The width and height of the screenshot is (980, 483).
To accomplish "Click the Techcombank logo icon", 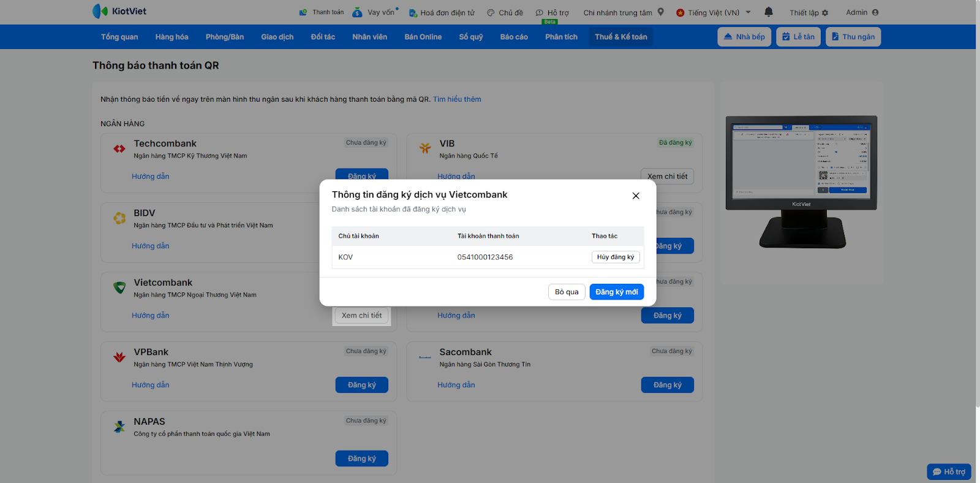I will [119, 148].
